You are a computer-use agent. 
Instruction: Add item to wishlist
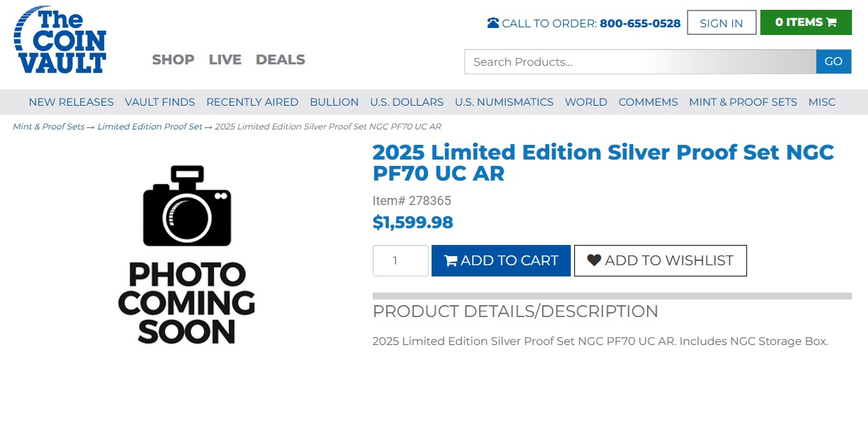tap(660, 260)
